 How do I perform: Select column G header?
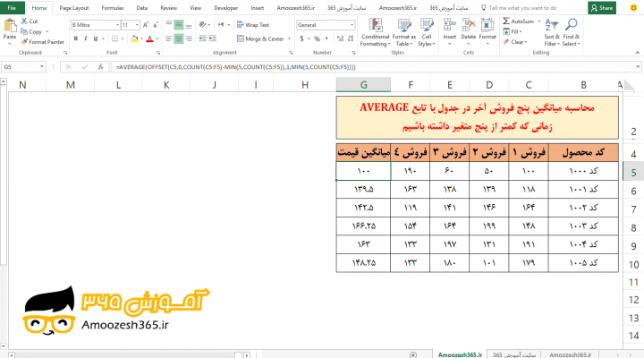click(x=363, y=85)
